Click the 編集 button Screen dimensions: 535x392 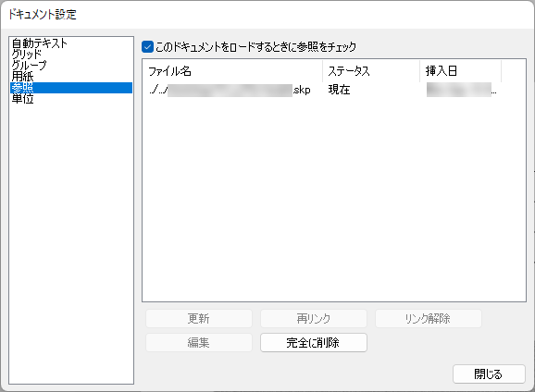click(199, 343)
